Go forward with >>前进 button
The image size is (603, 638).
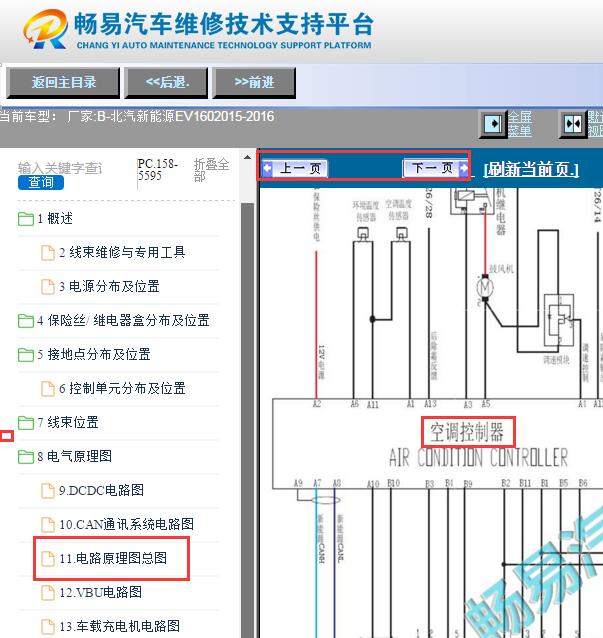254,83
